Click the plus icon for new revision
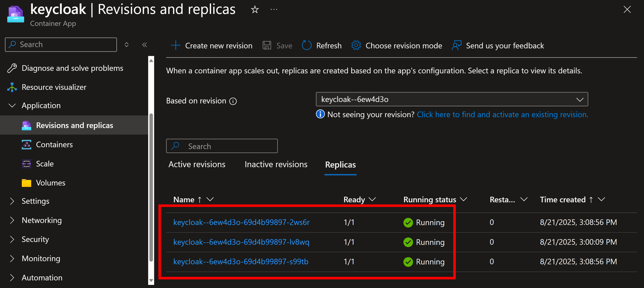Screen dimensions: 644x288 175,46
